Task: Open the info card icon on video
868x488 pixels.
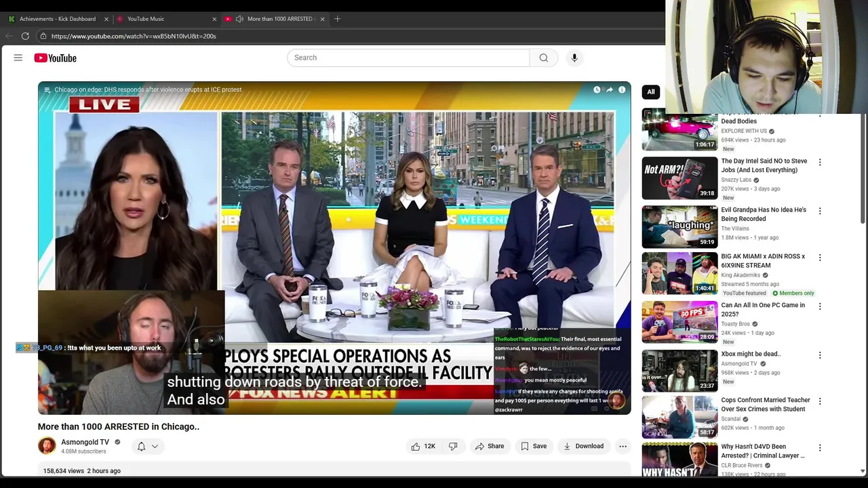Action: tap(622, 89)
